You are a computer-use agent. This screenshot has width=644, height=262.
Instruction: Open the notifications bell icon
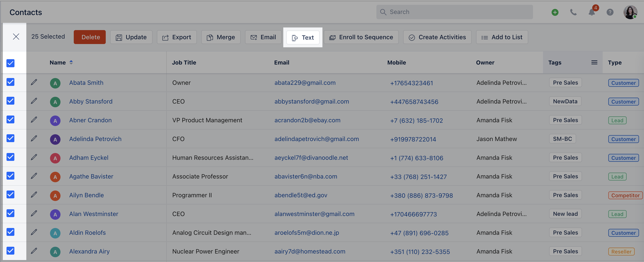click(x=592, y=12)
